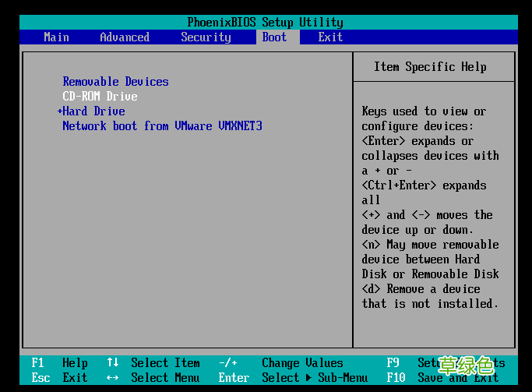The width and height of the screenshot is (532, 392).
Task: Open the Security tab
Action: click(206, 37)
